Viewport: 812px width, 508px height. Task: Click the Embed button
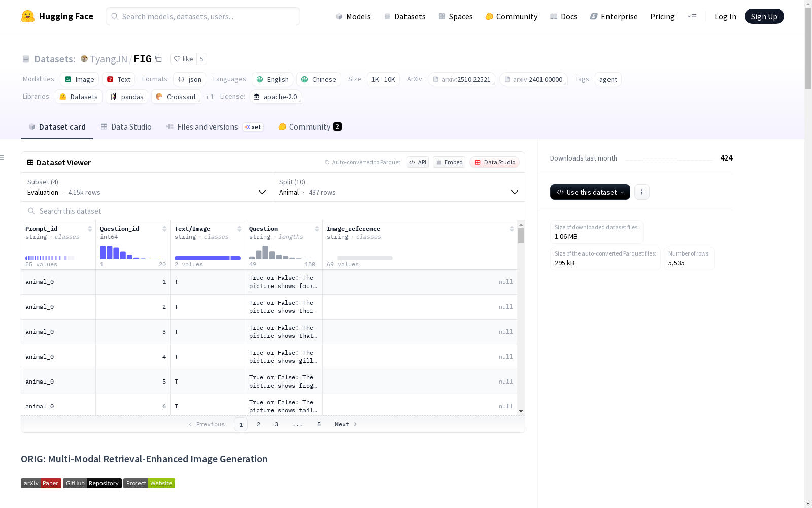tap(449, 162)
